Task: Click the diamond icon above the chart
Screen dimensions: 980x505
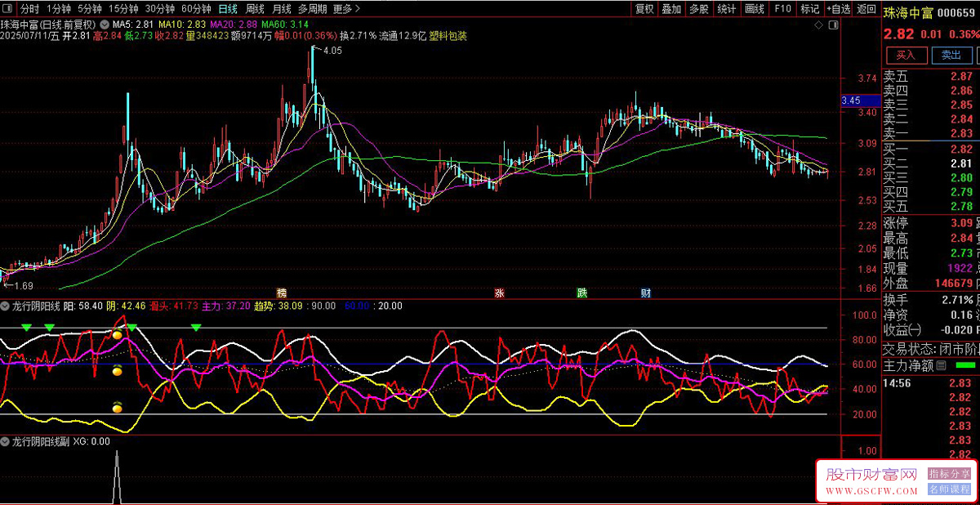Action: pyautogui.click(x=818, y=26)
